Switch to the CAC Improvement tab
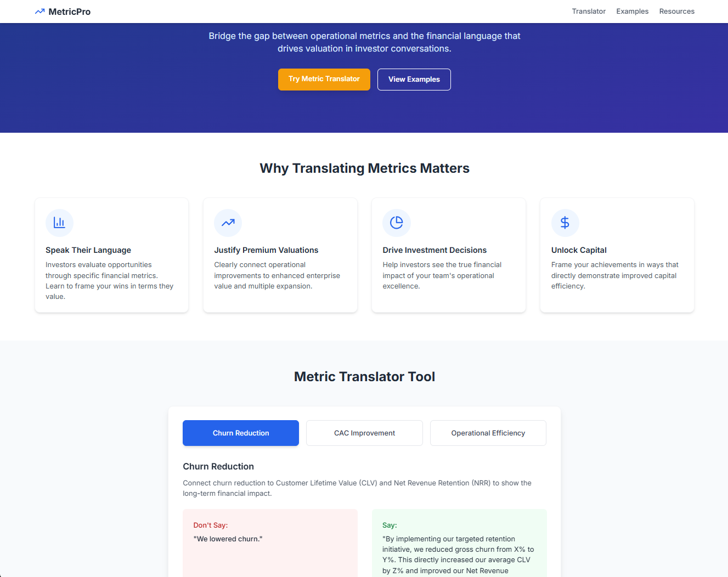728x577 pixels. click(364, 433)
